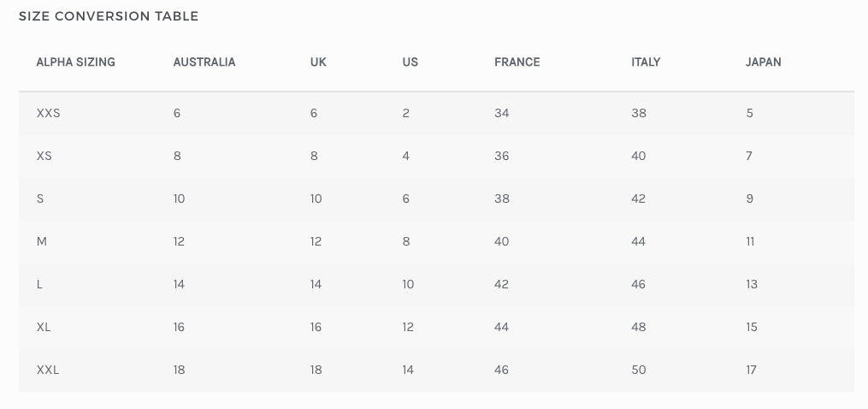868x409 pixels.
Task: Click the Italy value for size XXL
Action: pyautogui.click(x=639, y=370)
